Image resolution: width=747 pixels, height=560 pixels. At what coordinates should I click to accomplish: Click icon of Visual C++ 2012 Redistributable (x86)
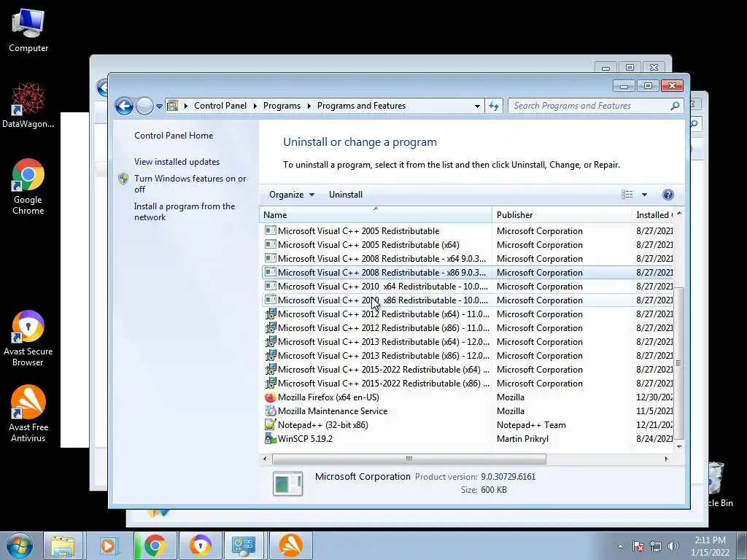click(x=270, y=327)
